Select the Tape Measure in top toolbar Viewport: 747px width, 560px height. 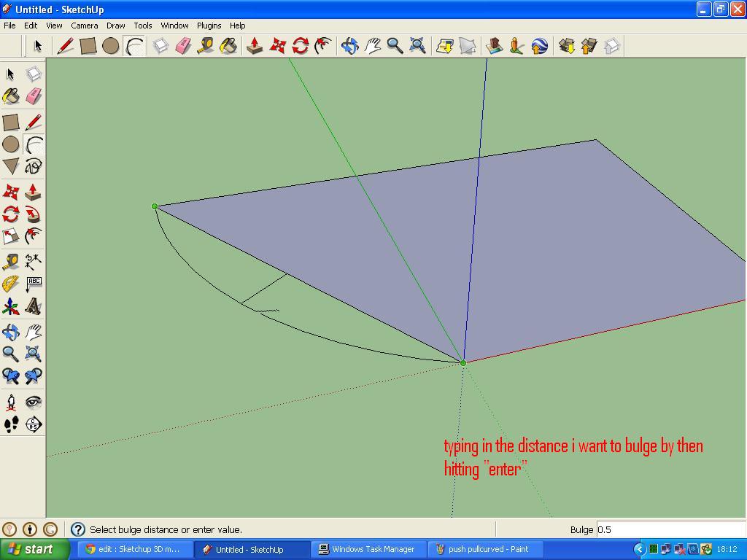[x=206, y=46]
